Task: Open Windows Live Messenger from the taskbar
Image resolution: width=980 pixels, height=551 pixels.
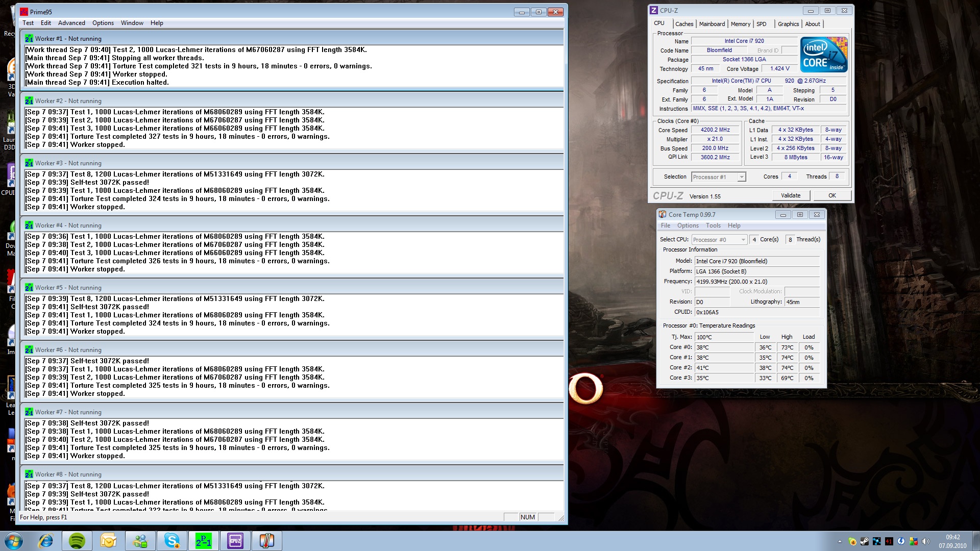Action: coord(140,541)
